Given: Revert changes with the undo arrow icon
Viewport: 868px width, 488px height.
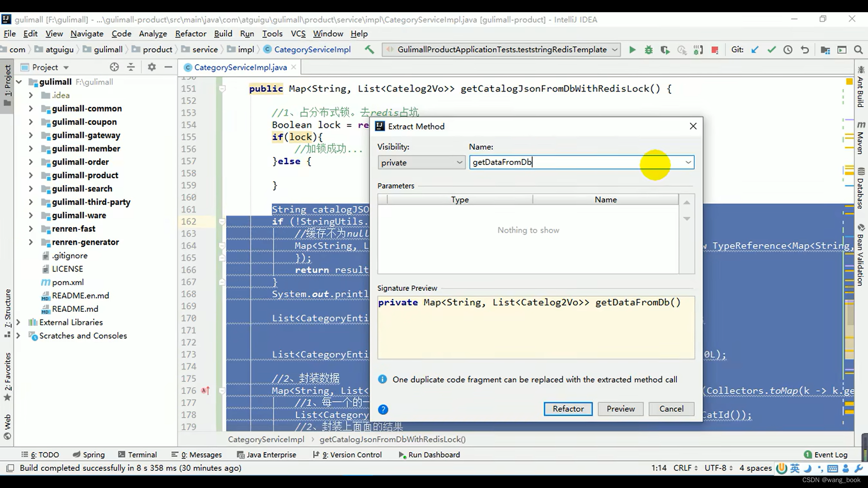Looking at the screenshot, I should coord(805,50).
